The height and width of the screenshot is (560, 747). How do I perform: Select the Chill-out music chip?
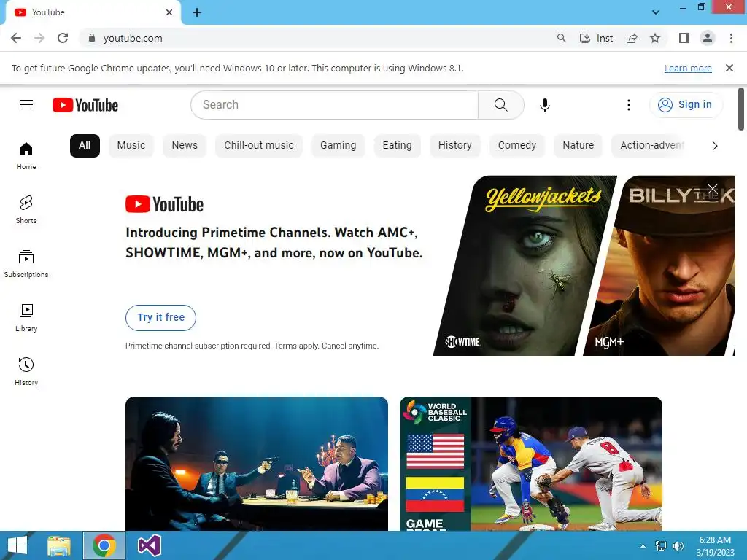259,146
